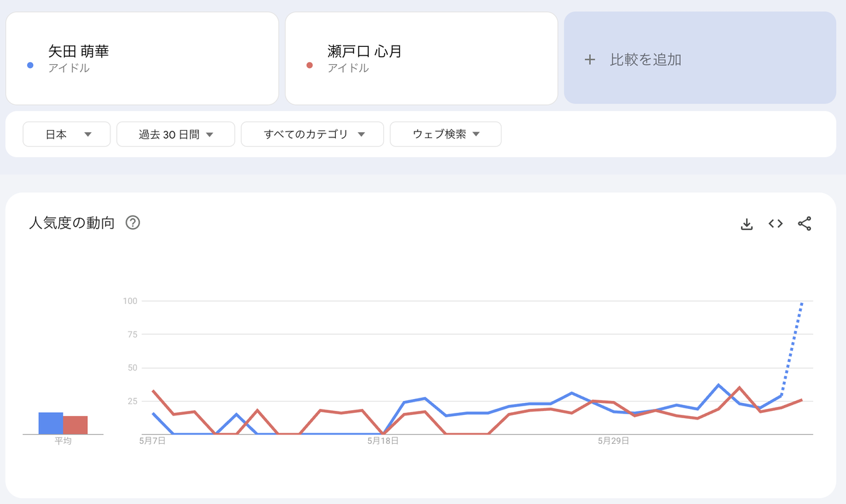Click the blue average bar
This screenshot has width=846, height=504.
point(51,423)
